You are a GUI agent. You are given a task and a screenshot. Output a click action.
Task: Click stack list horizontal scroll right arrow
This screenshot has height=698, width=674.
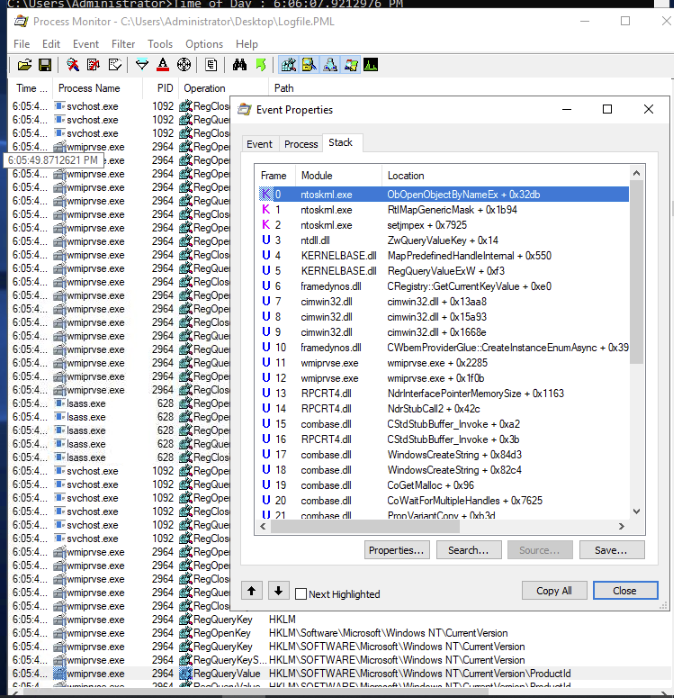621,526
